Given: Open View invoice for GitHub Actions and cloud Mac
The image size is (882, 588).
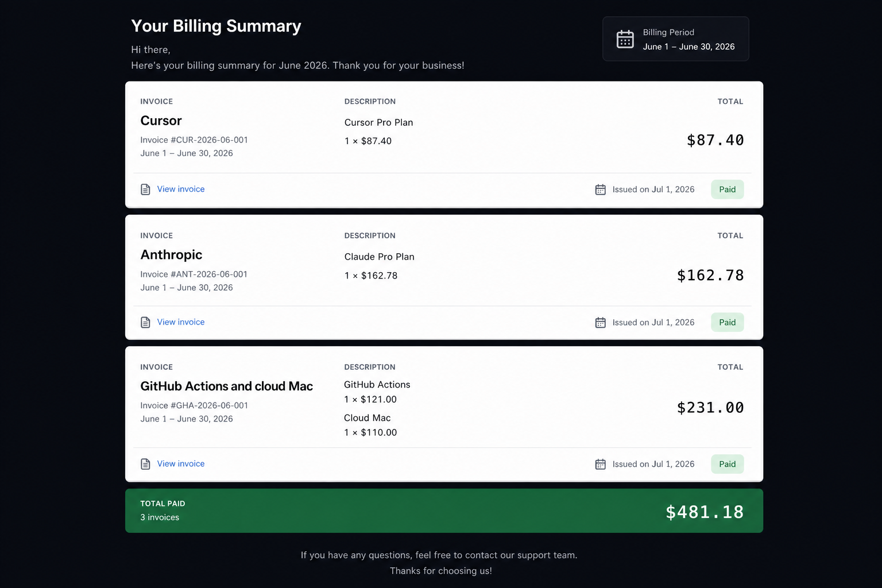Looking at the screenshot, I should point(181,463).
